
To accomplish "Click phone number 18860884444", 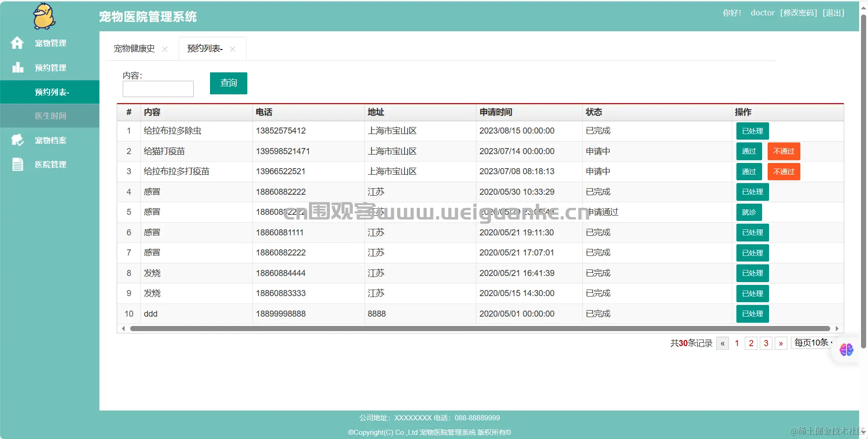I will (x=280, y=273).
